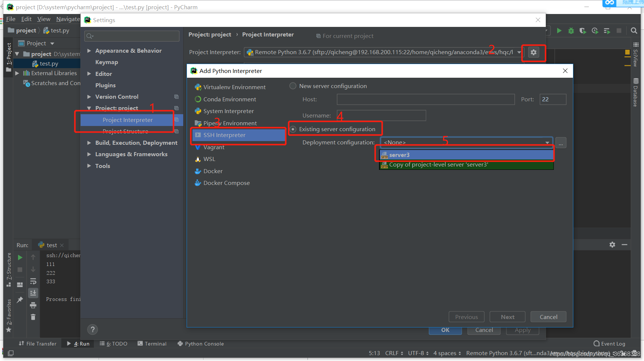Screen dimensions: 644x361
Task: Click scroll to end icon in Run panel
Action: pyautogui.click(x=33, y=293)
